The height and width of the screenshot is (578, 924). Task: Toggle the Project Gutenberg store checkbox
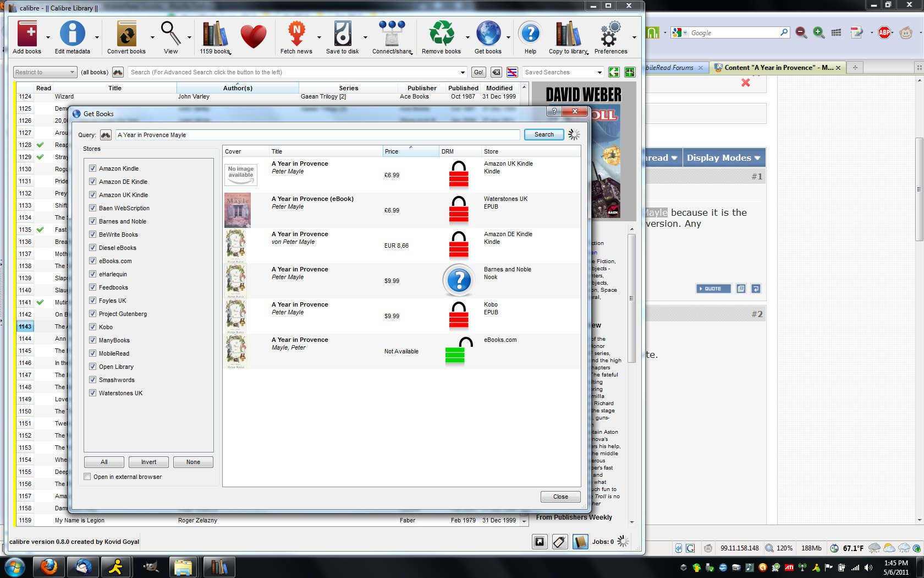pyautogui.click(x=92, y=314)
